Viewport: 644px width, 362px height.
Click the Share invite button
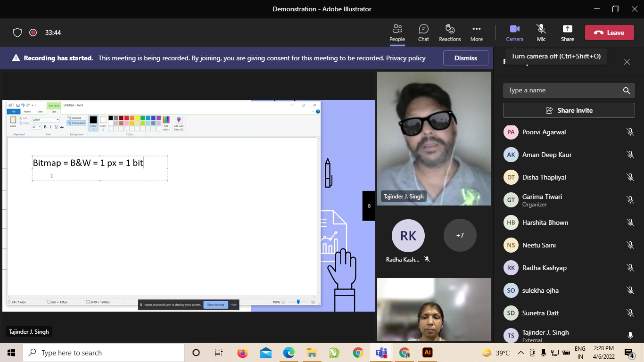click(569, 110)
